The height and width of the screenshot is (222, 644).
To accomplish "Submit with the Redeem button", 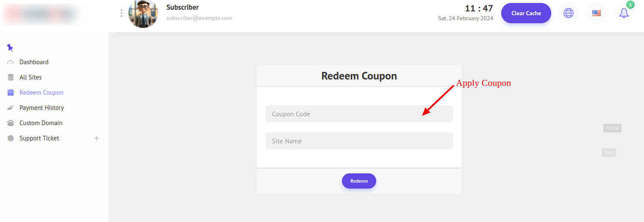I will [359, 181].
